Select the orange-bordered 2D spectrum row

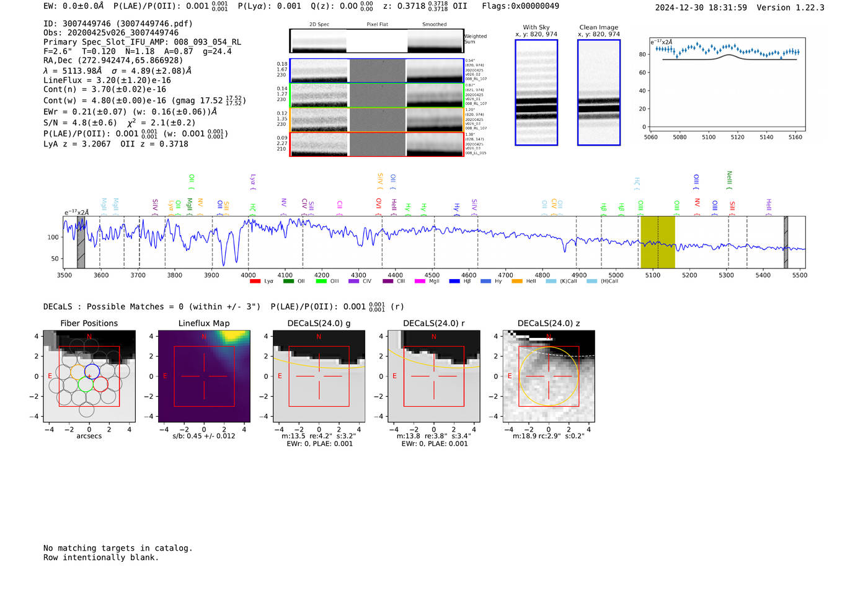coord(377,120)
